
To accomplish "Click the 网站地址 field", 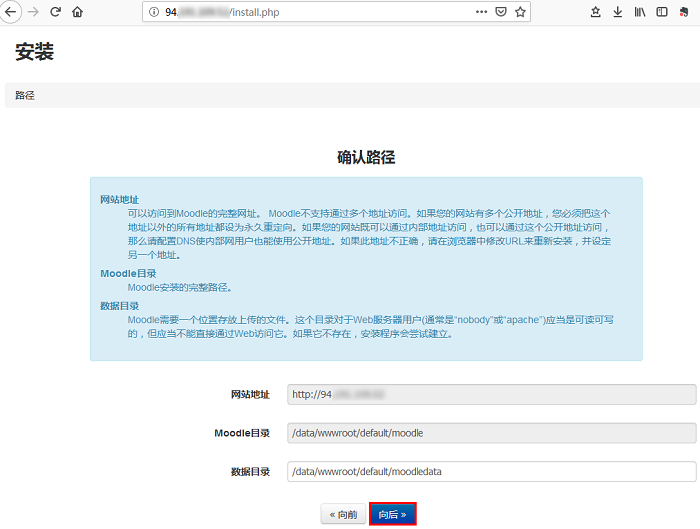I will tap(491, 394).
